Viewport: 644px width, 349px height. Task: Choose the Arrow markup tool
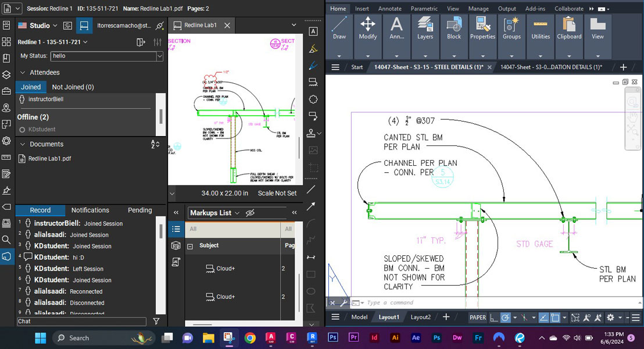coord(312,206)
